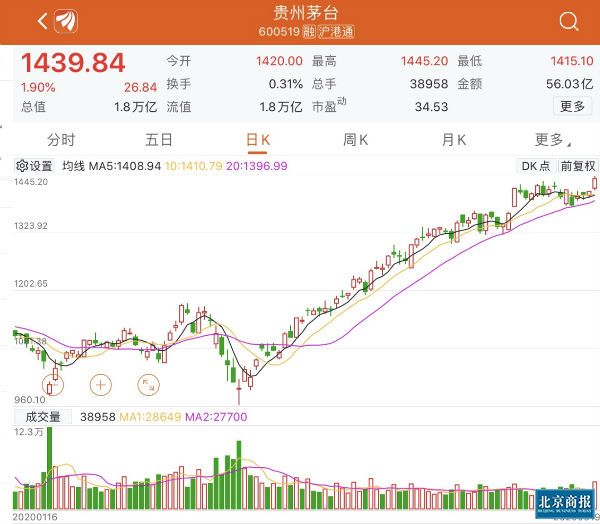The width and height of the screenshot is (600, 524).
Task: Click the lowest price 1415.10
Action: coord(572,61)
